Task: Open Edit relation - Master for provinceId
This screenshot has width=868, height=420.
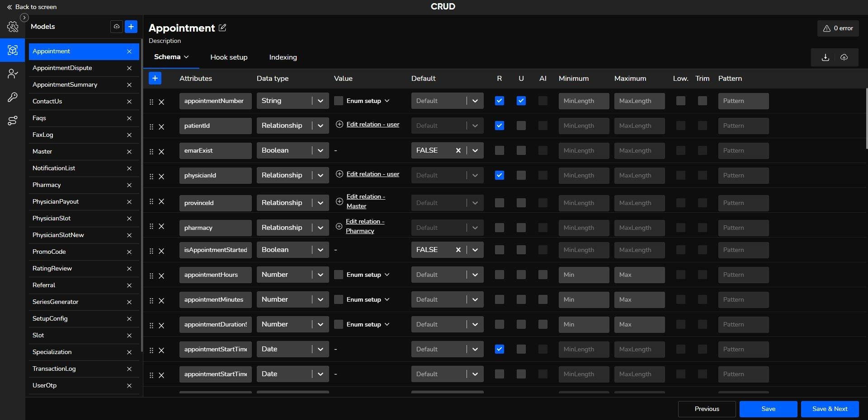Action: coord(366,201)
